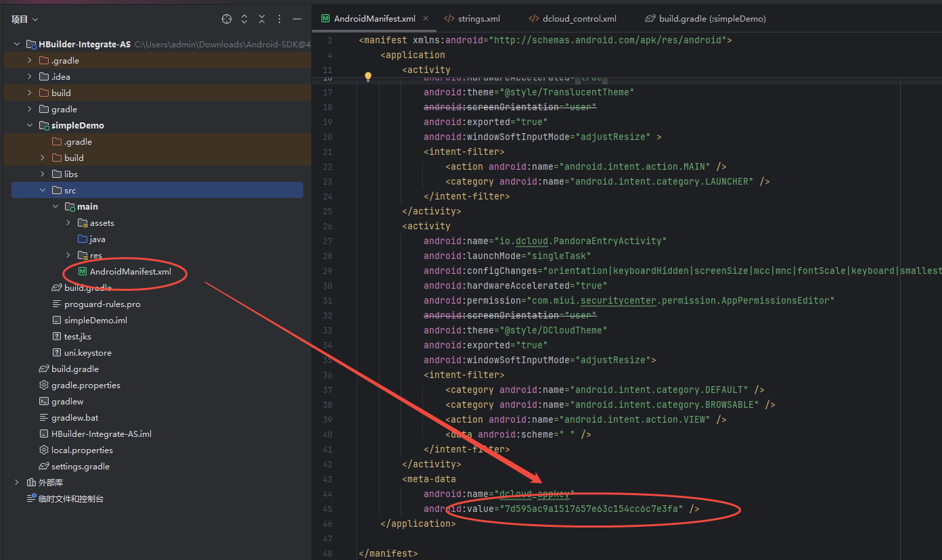Click the assets folder icon
Image resolution: width=942 pixels, height=560 pixels.
[83, 223]
